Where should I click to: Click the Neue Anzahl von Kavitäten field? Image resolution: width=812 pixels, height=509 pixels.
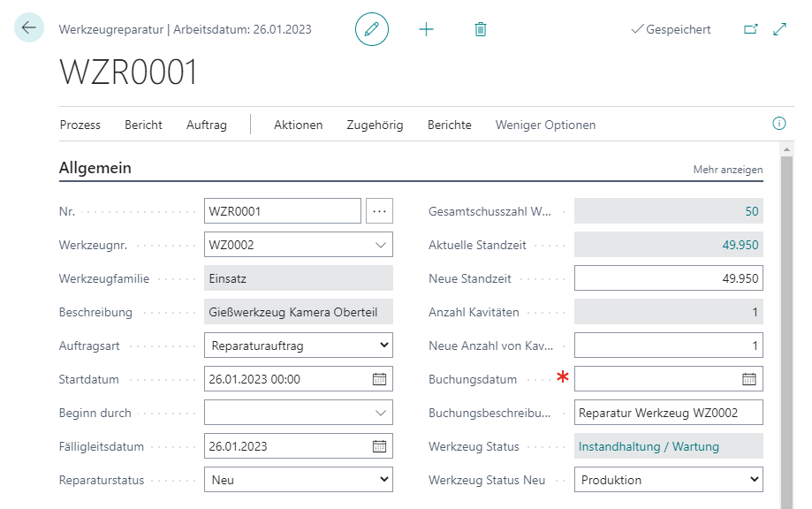coord(669,346)
